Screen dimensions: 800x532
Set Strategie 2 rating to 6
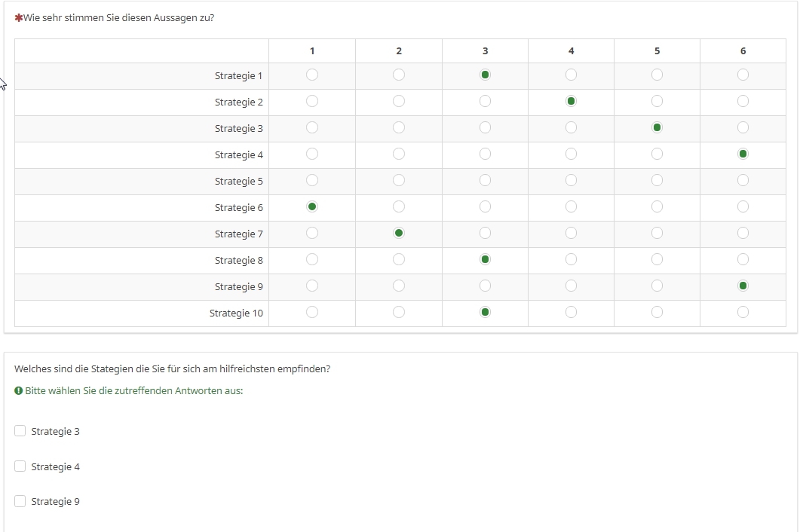743,101
